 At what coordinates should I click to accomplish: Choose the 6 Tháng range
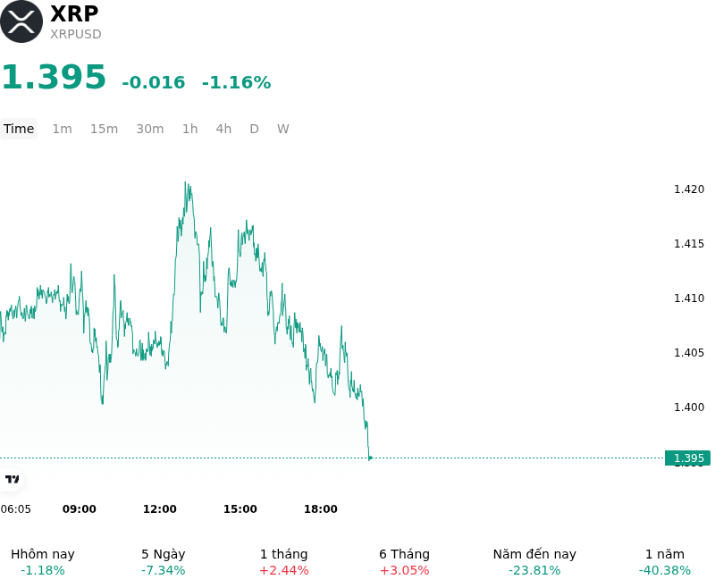(x=405, y=562)
